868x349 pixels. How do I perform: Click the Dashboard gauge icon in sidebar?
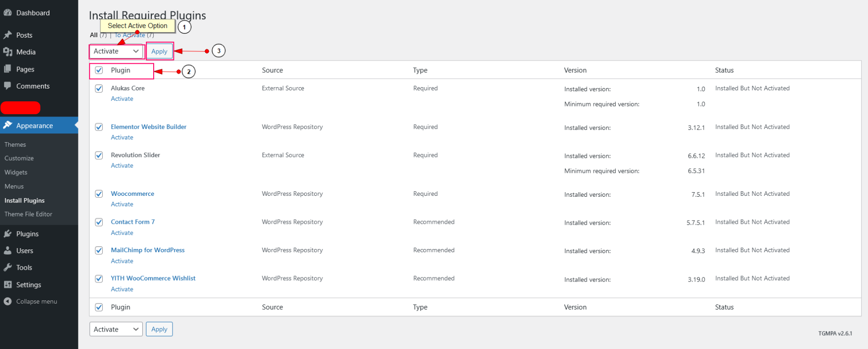coord(8,13)
